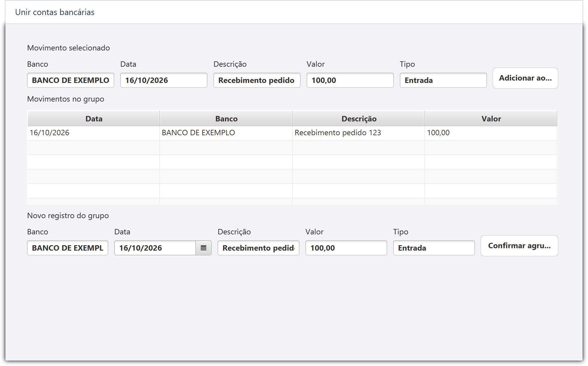Click the Data field showing 16/10/2026 in Movimento selecionado
The height and width of the screenshot is (366, 588).
(x=164, y=80)
